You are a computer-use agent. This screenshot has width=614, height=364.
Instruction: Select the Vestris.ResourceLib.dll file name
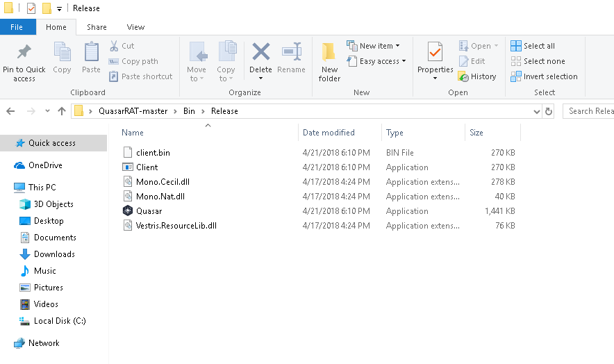click(x=176, y=226)
